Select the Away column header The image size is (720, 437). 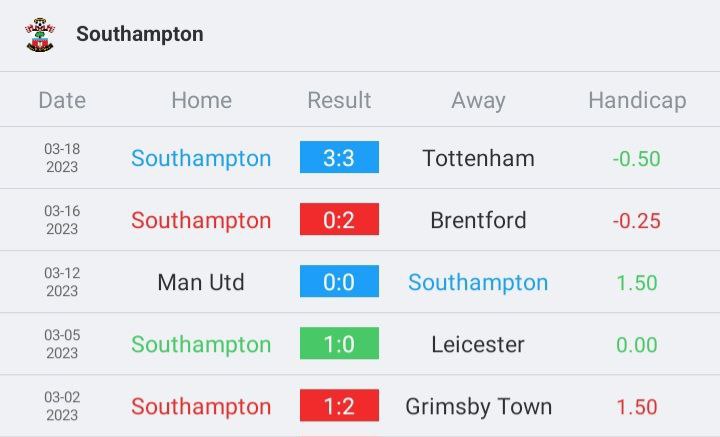478,101
